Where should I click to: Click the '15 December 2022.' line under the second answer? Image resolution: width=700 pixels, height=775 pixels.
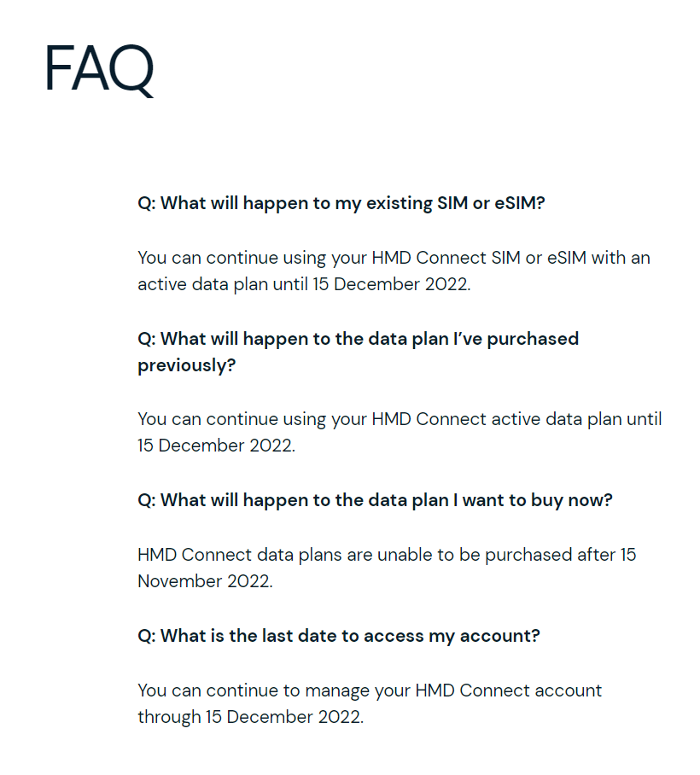(216, 446)
